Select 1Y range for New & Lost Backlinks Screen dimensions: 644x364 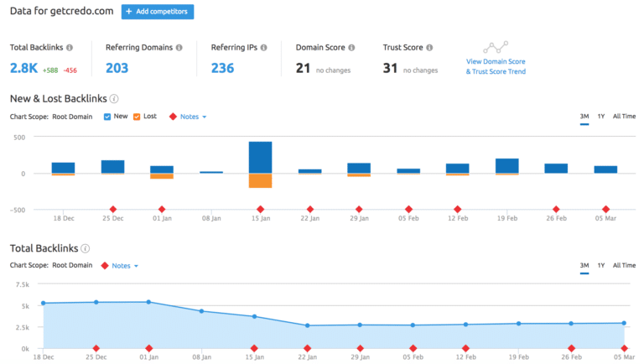tap(601, 117)
